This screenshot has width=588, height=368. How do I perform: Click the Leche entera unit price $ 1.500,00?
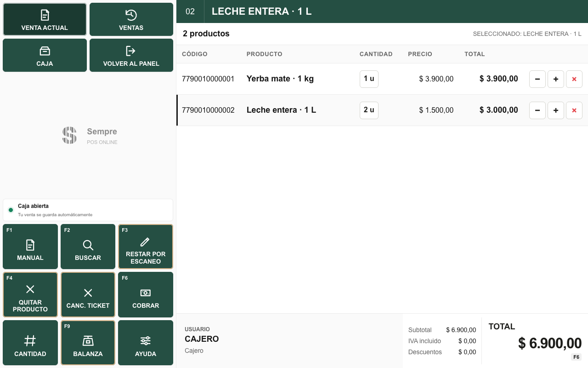pos(436,110)
